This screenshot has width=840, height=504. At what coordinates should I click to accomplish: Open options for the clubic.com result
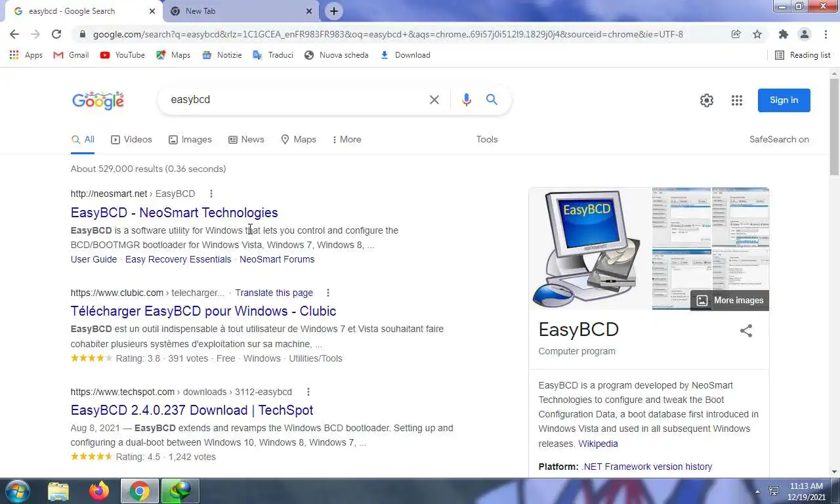[328, 293]
